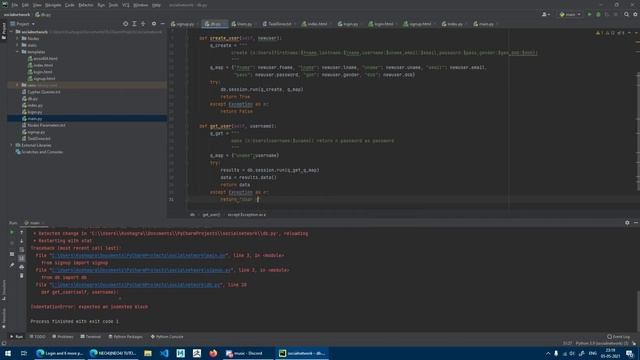The height and width of the screenshot is (360, 640).
Task: Click the Print icon in Run console
Action: [x=22, y=267]
